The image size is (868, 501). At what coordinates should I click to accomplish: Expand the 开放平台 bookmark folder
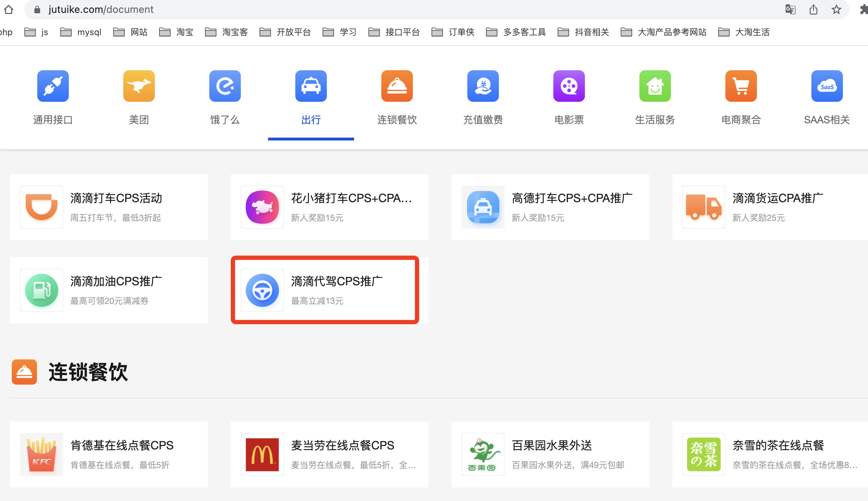click(285, 32)
